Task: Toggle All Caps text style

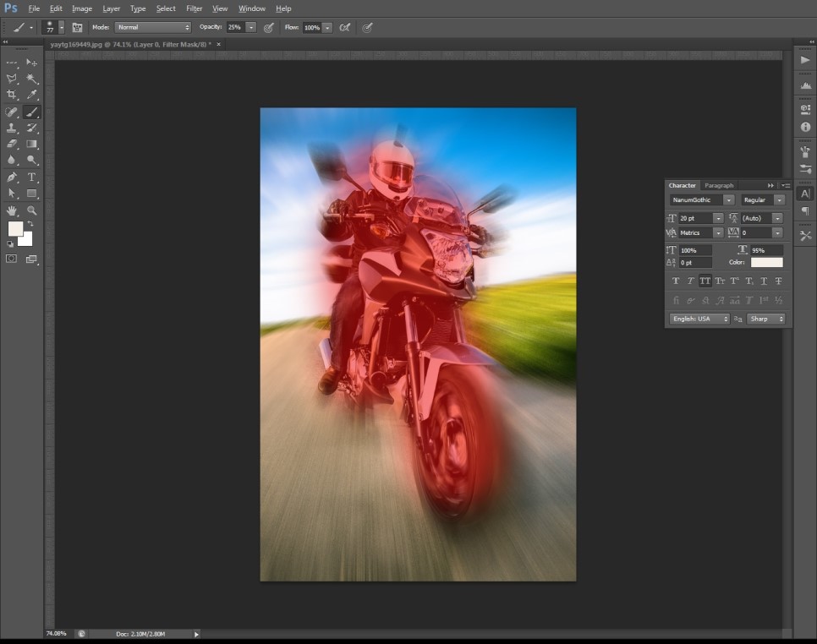Action: pos(705,281)
